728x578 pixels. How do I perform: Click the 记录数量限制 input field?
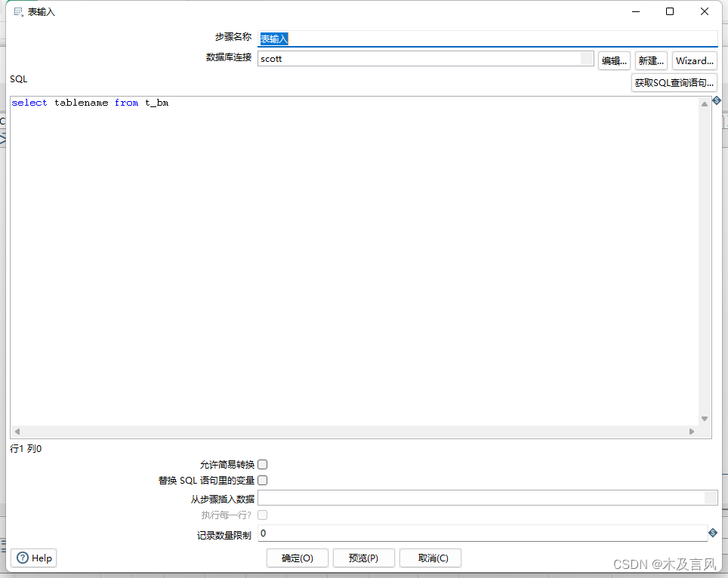pyautogui.click(x=483, y=533)
